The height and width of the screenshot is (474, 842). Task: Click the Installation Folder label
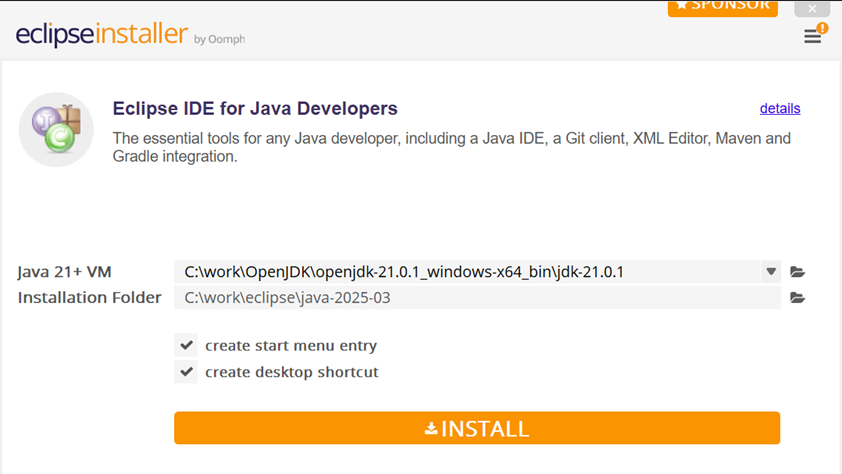(90, 297)
